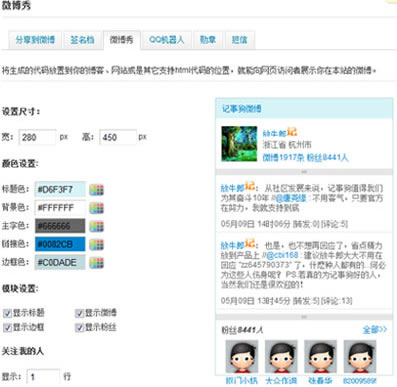Click the first fan avatar in the 粉丝 row
Screen dimensions: 397x387
tap(242, 357)
